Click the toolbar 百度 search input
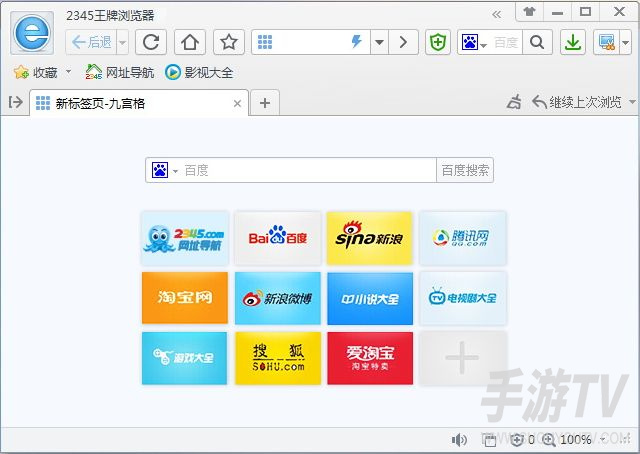 click(505, 42)
